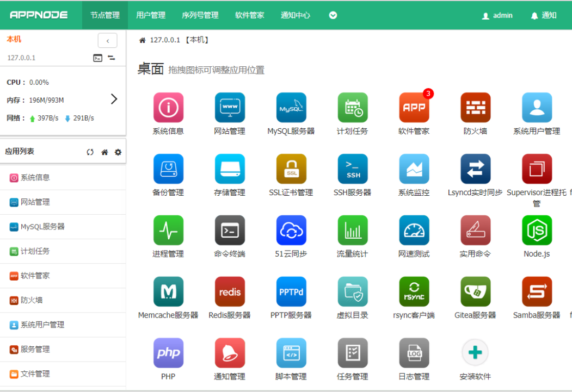572x392 pixels.
Task: Open 软件管家 desktop icon with badge
Action: [x=414, y=108]
